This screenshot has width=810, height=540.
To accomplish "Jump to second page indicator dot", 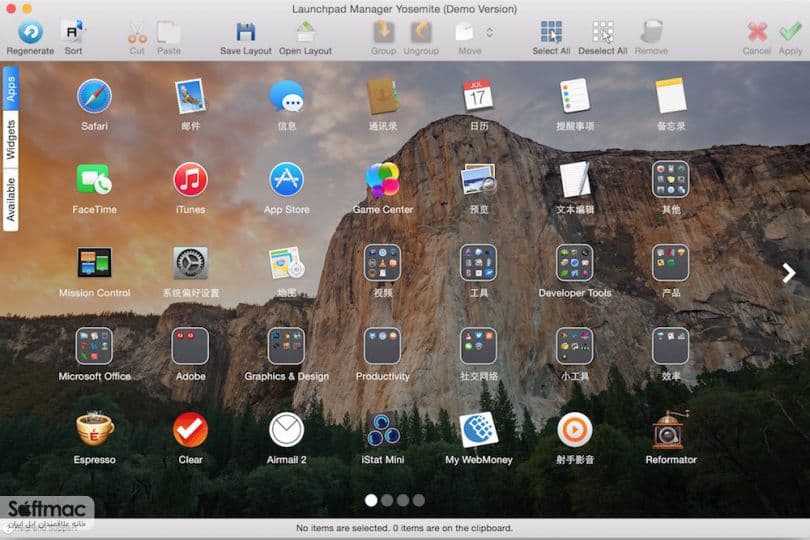I will [387, 500].
